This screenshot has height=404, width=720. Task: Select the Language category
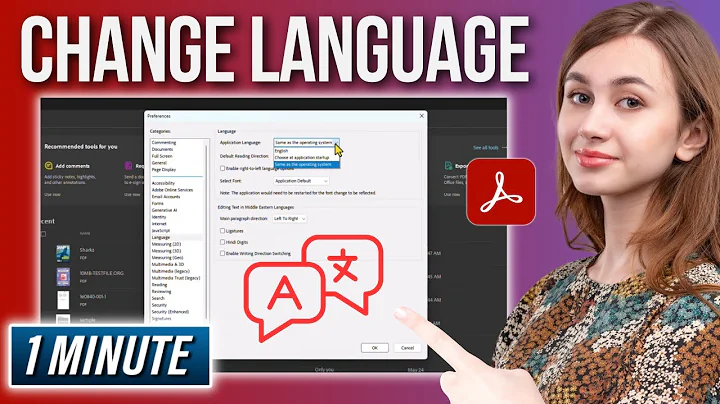161,237
